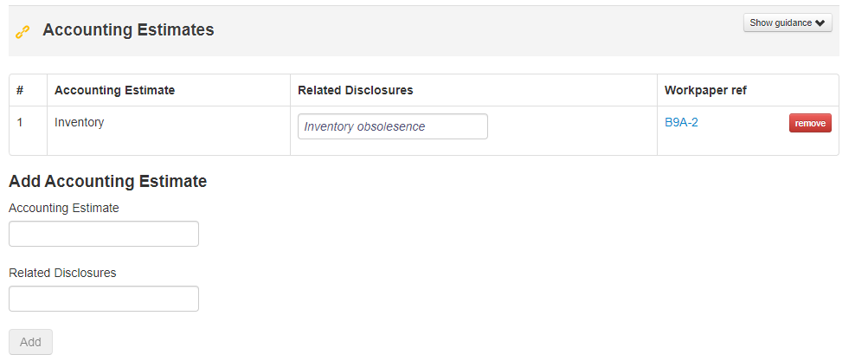Click the Accounting Estimate column header in table

(114, 90)
